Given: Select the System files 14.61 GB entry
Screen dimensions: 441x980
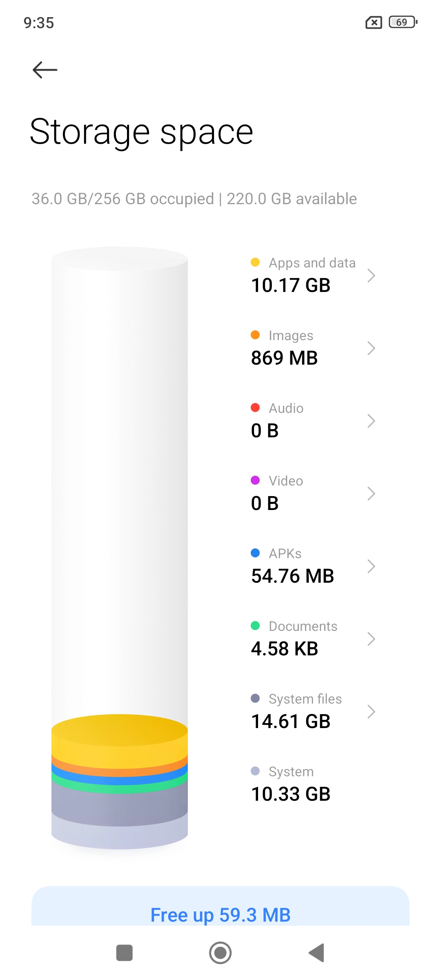Looking at the screenshot, I should point(291,721).
